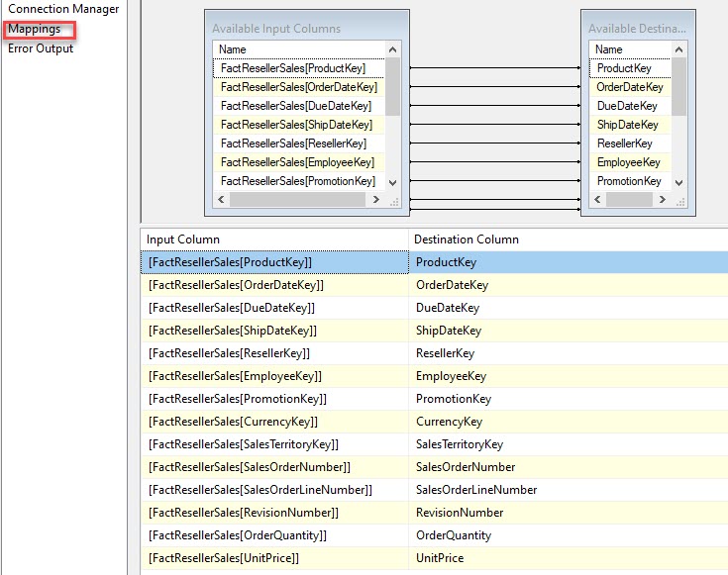Select ShipDateKey in Available Destination Columns list
The image size is (728, 575).
click(x=627, y=125)
